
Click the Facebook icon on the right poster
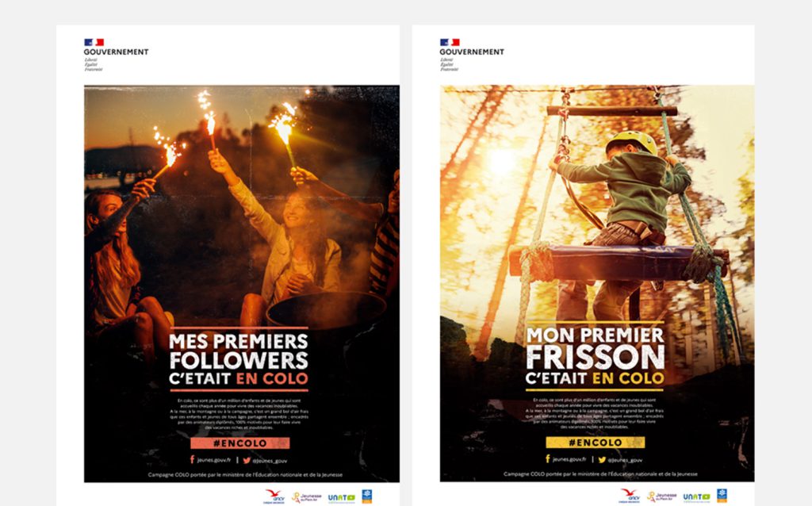548,459
